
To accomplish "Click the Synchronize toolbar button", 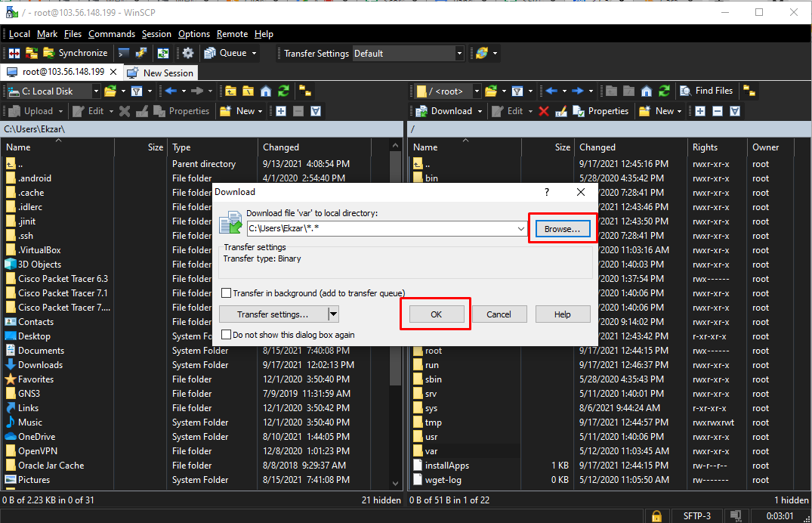I will 76,53.
